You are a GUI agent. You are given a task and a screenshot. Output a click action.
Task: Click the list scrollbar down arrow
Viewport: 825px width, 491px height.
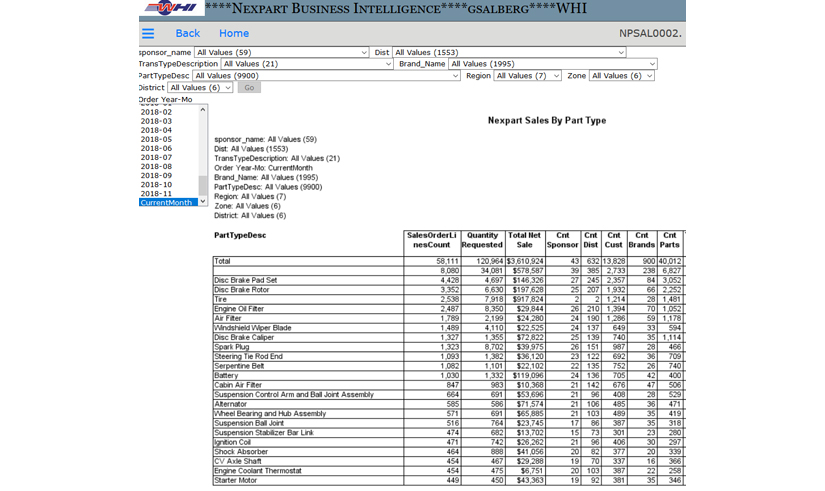[x=203, y=202]
